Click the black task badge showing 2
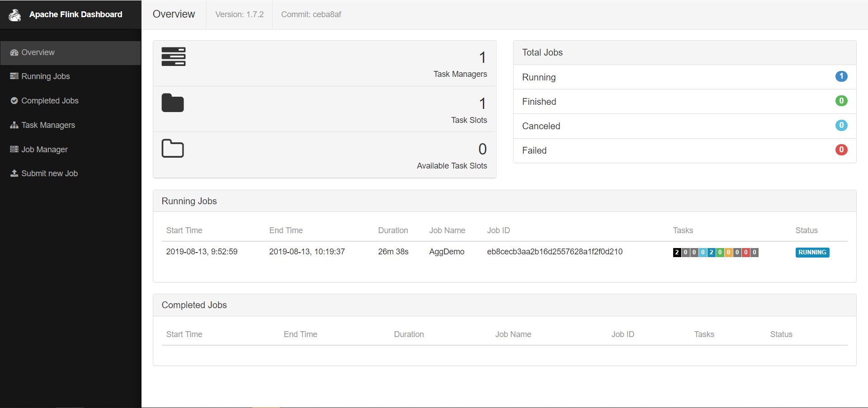868x408 pixels. [677, 253]
